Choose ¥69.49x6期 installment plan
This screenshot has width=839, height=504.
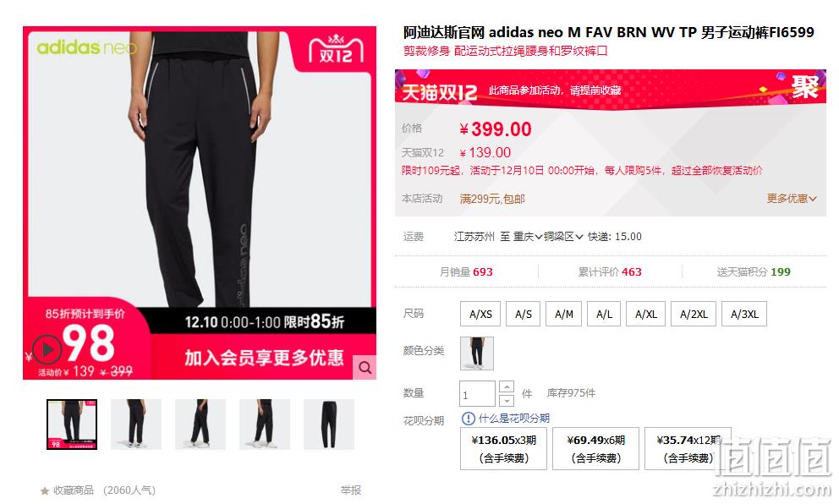click(x=595, y=448)
